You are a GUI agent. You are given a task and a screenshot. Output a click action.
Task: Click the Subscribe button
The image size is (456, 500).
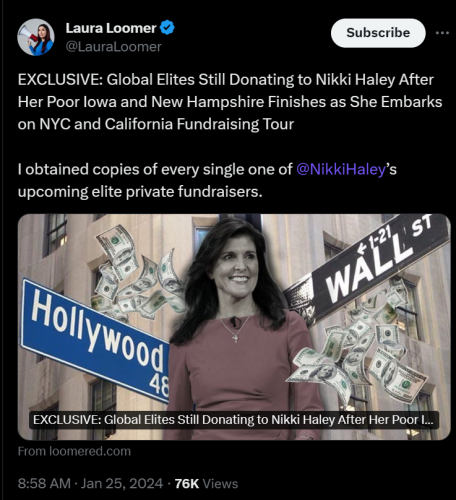point(378,33)
